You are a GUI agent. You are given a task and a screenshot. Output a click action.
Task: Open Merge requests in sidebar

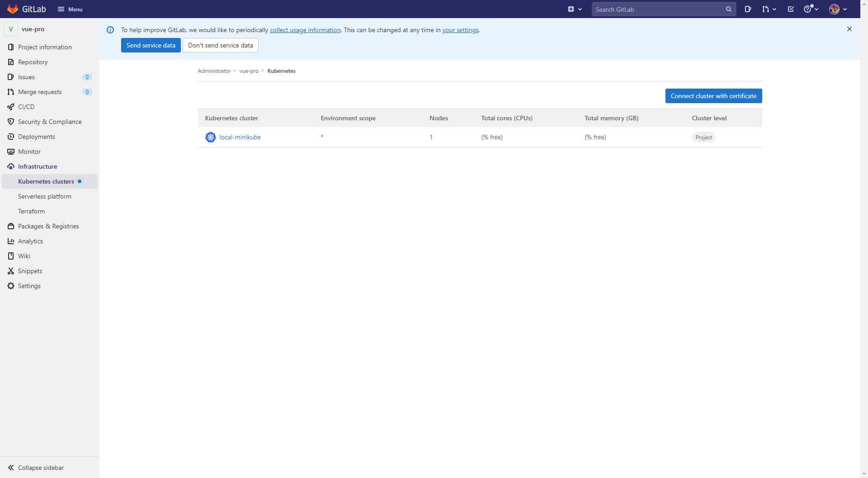click(x=50, y=92)
